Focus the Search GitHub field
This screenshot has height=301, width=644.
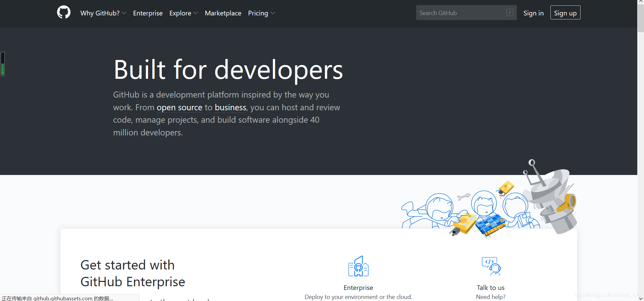[466, 13]
